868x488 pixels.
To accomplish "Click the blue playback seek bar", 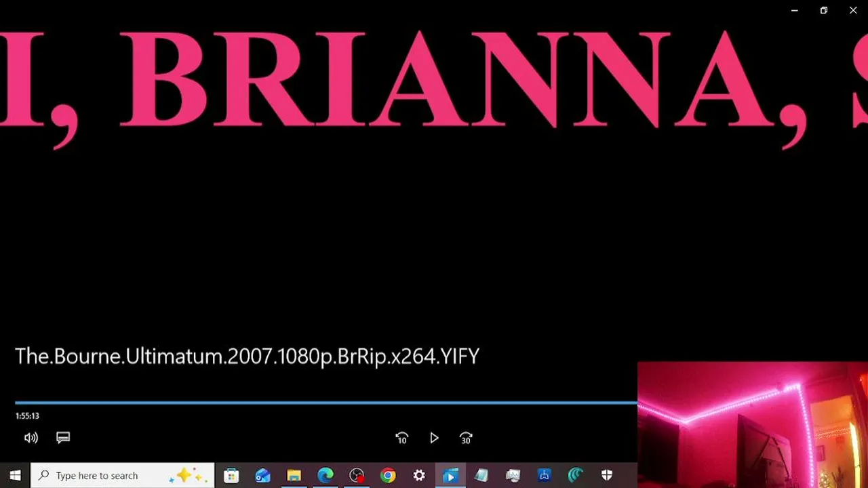I will click(326, 403).
